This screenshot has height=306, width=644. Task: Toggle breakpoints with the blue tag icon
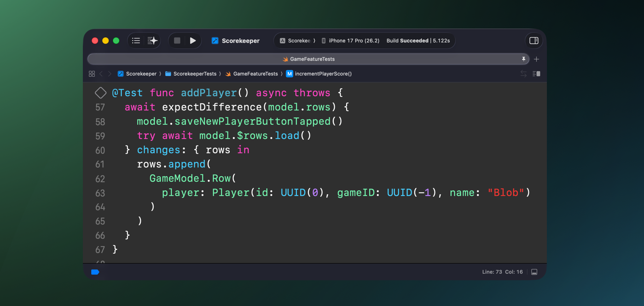(x=95, y=272)
